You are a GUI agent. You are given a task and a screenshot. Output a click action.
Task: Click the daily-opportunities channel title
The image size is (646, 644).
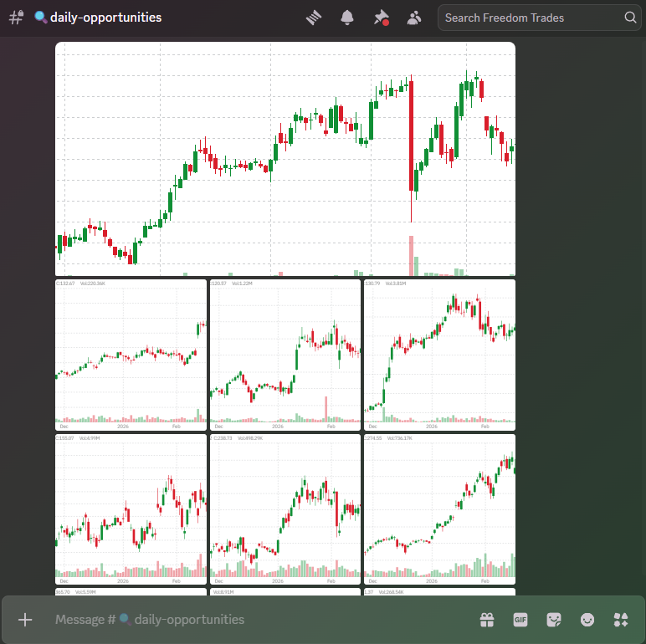pos(105,18)
